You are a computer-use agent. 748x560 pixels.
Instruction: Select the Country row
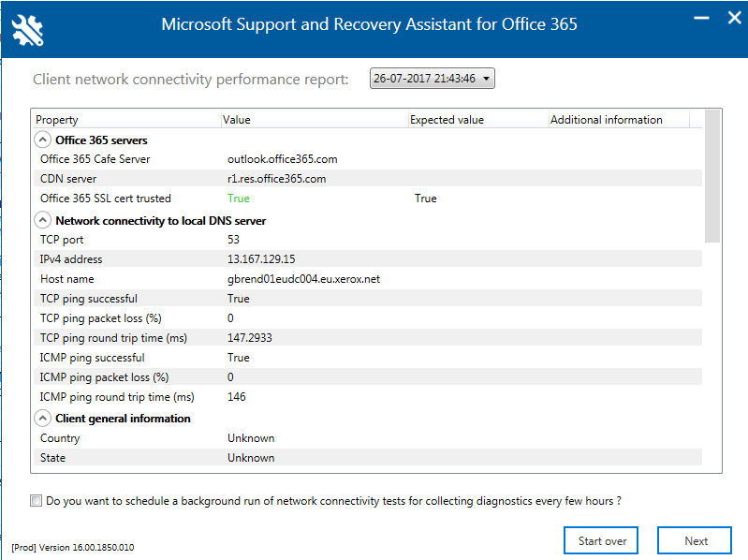pos(368,438)
